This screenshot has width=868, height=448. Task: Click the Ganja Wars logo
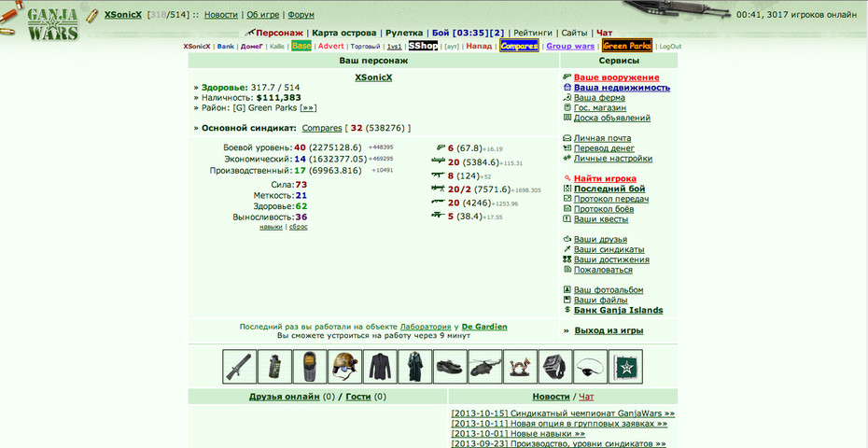coord(53,22)
